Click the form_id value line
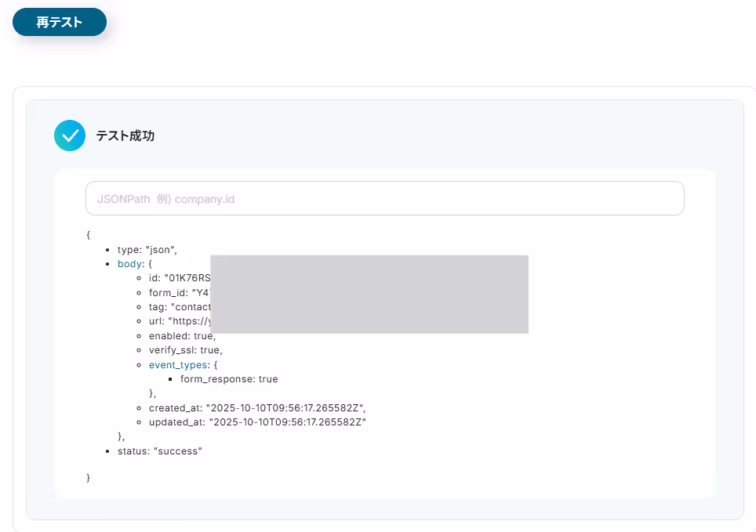Viewport: 756px width, 532px height. (x=180, y=293)
